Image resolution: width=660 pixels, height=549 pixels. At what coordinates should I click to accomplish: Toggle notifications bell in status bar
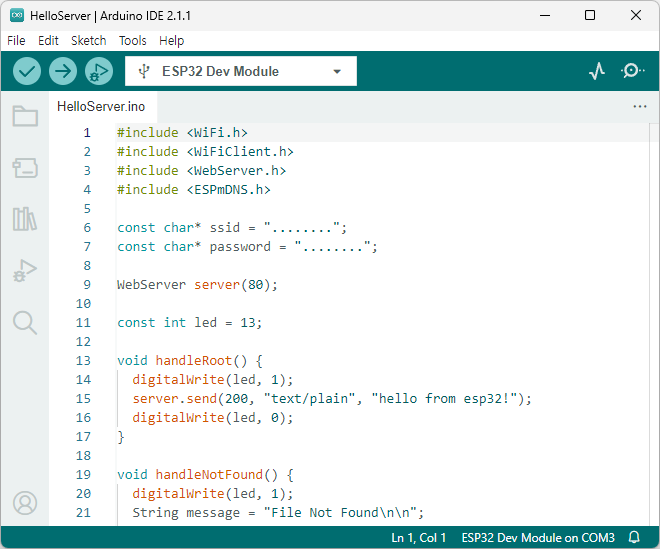(x=634, y=537)
